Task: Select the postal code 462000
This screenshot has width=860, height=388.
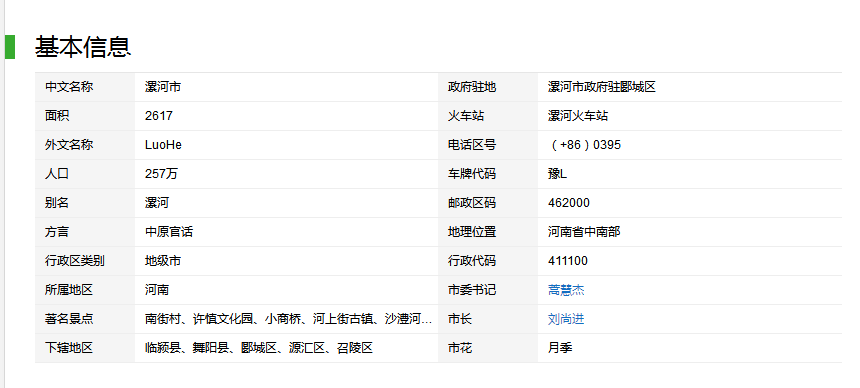Action: pos(569,203)
